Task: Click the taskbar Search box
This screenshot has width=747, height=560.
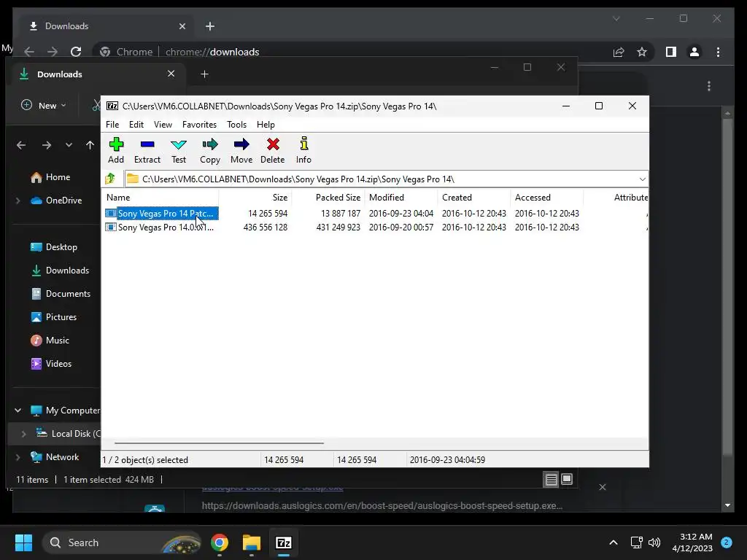Action: click(x=122, y=542)
